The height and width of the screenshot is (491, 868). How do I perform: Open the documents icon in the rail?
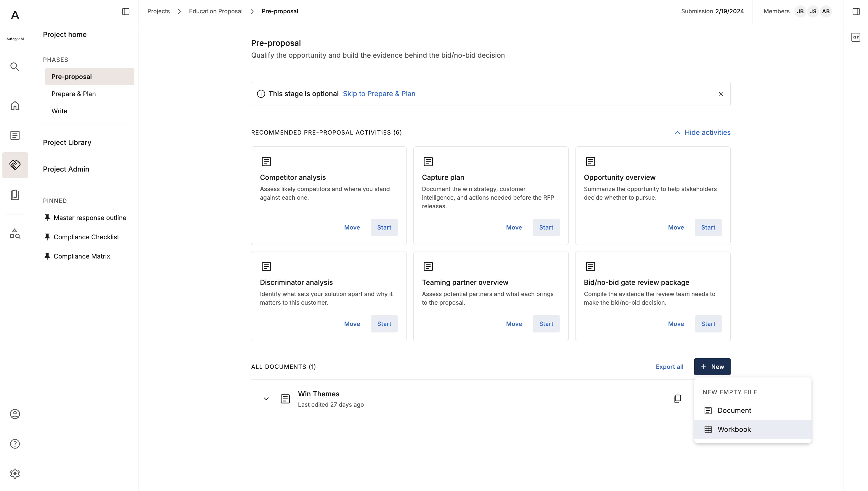(x=15, y=135)
